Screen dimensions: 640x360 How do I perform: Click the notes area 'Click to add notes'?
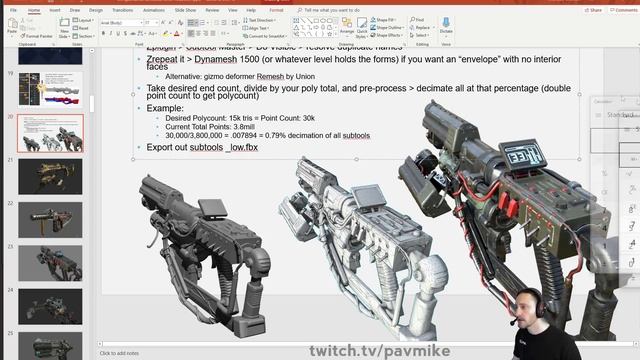(119, 353)
